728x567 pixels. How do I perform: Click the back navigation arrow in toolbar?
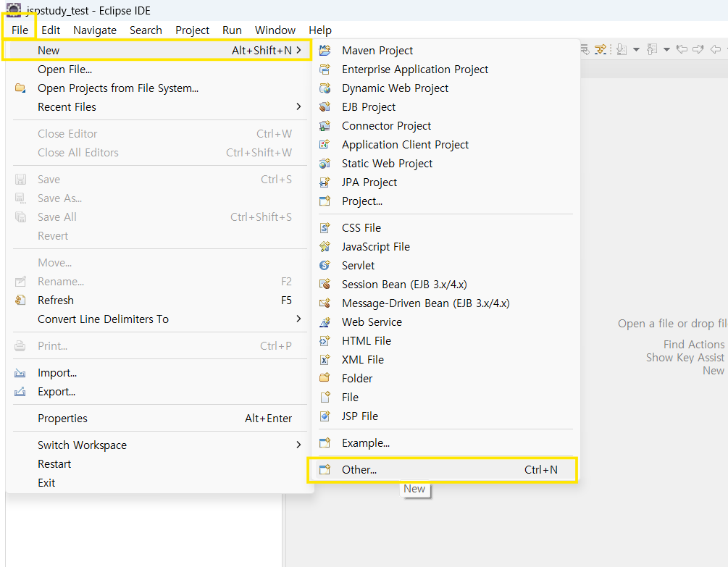(x=716, y=49)
